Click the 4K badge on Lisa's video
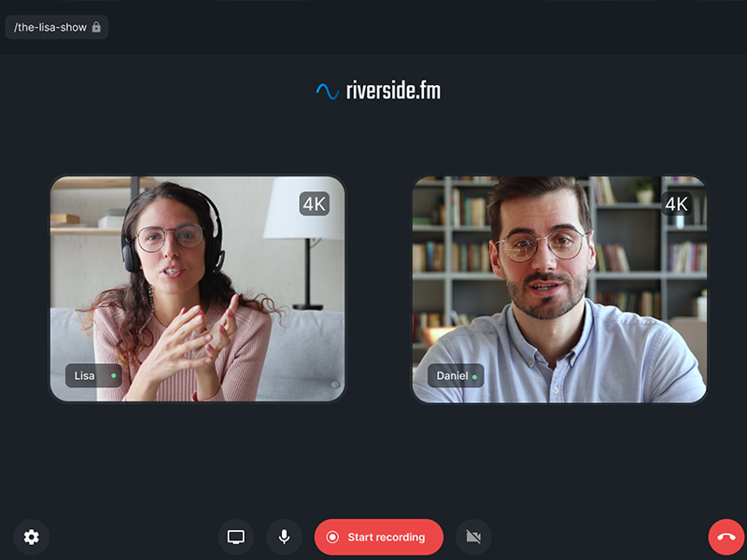Viewport: 747px width, 560px height. click(314, 203)
